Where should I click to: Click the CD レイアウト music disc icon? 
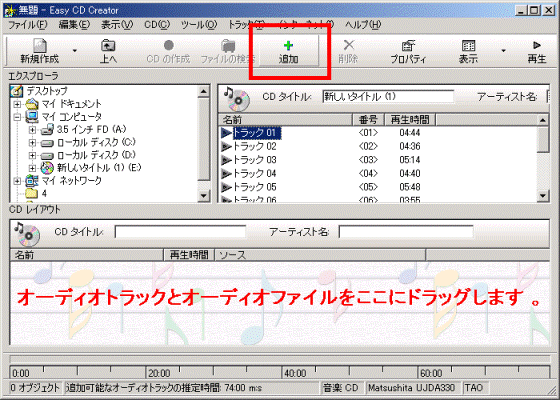point(27,234)
